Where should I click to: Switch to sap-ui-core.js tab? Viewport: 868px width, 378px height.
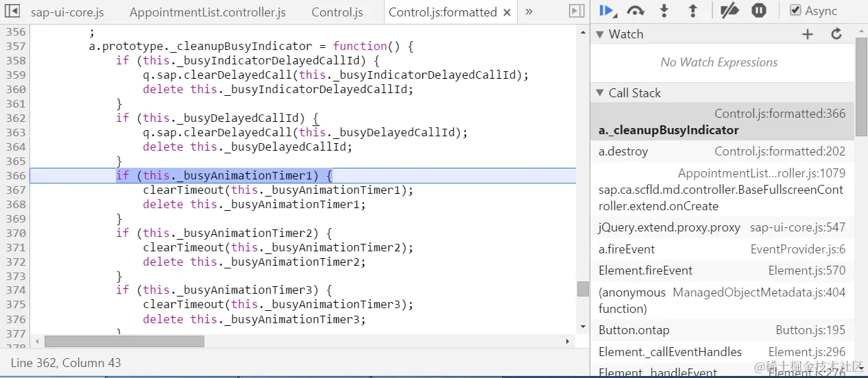[x=67, y=12]
